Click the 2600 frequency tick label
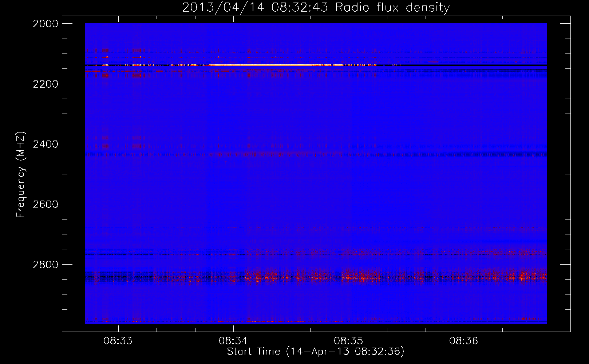This screenshot has height=364, width=589. coord(46,204)
